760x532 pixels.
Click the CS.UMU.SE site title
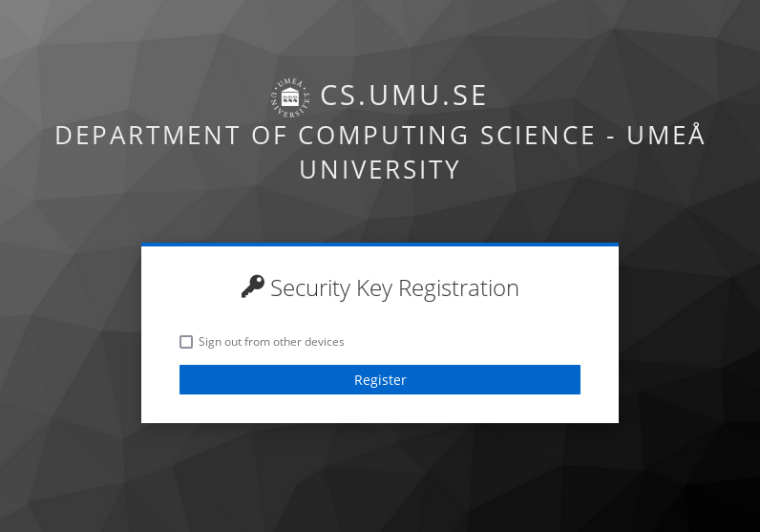click(x=404, y=96)
